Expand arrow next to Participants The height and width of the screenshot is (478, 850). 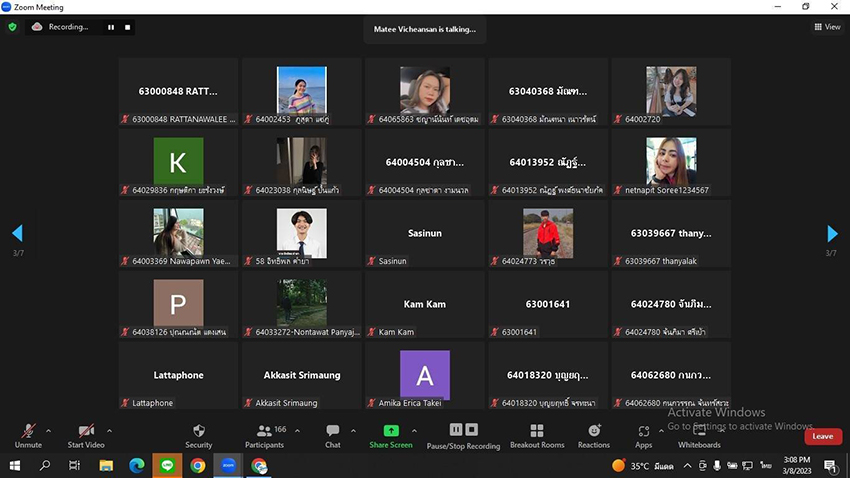click(x=297, y=431)
